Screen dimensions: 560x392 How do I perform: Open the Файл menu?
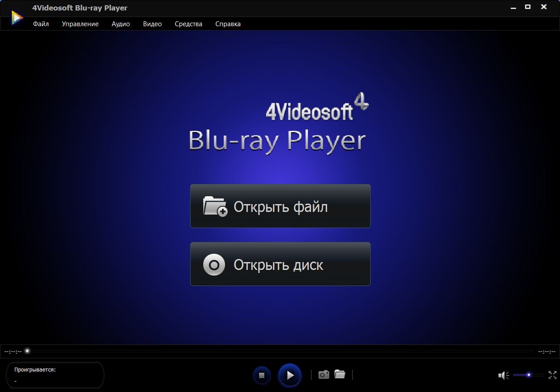tap(41, 24)
